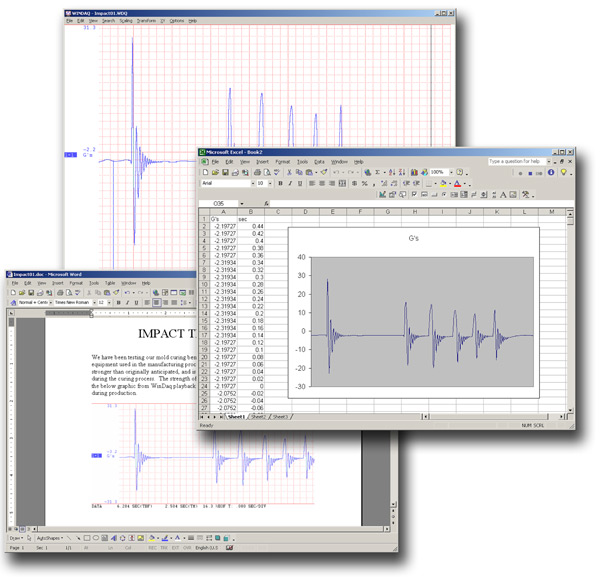This screenshot has width=600, height=581.
Task: Click the Format Painter icon in Excel
Action: point(324,173)
